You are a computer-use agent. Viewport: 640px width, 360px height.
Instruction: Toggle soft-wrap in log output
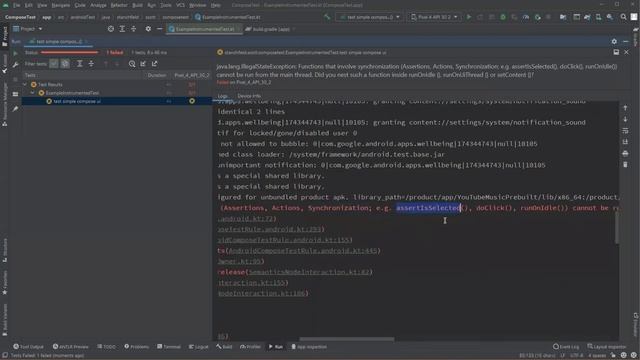[x=625, y=131]
